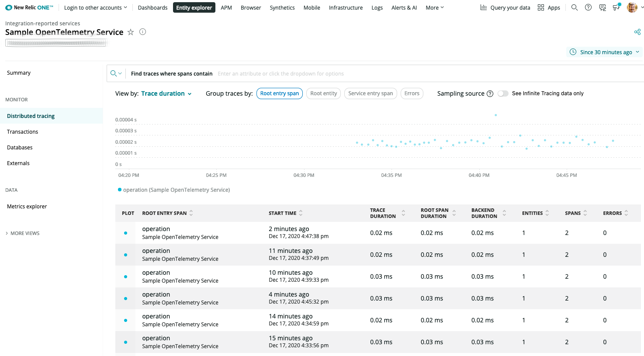Open Browser in top navigation
644x356 pixels.
[251, 7]
